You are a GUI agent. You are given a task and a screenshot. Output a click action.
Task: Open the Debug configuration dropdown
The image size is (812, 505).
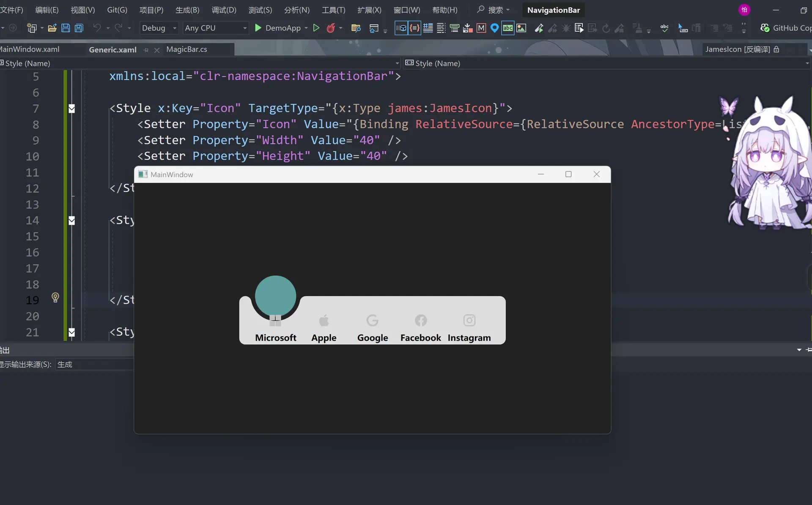[x=159, y=28]
